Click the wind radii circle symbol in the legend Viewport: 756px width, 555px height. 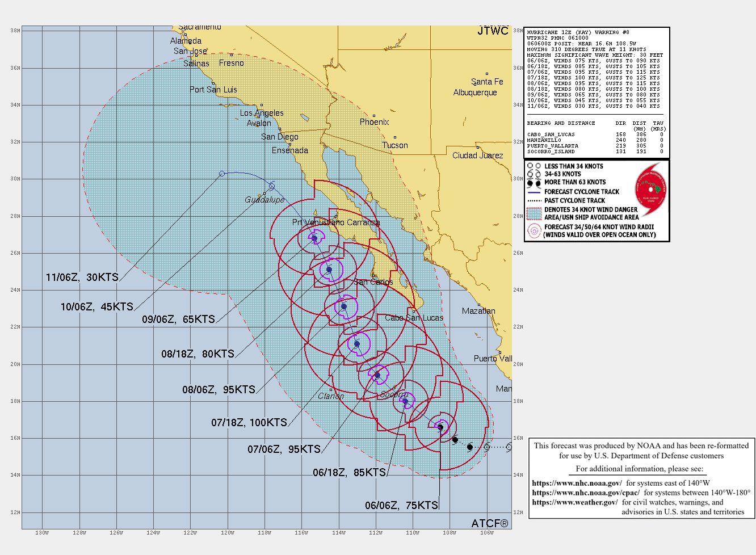(x=534, y=230)
